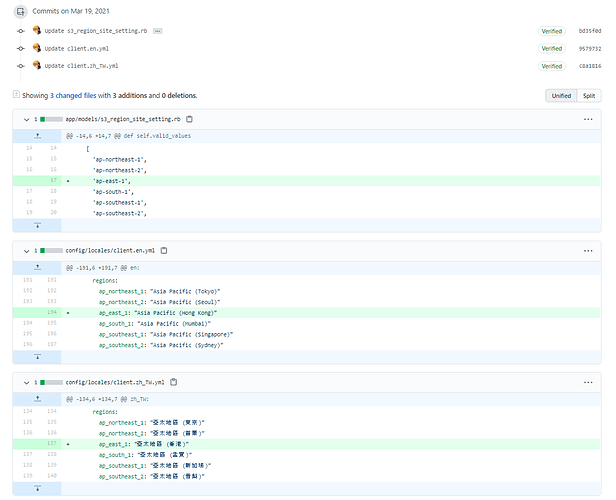Click Verified badge for commit 9579732

pos(551,48)
